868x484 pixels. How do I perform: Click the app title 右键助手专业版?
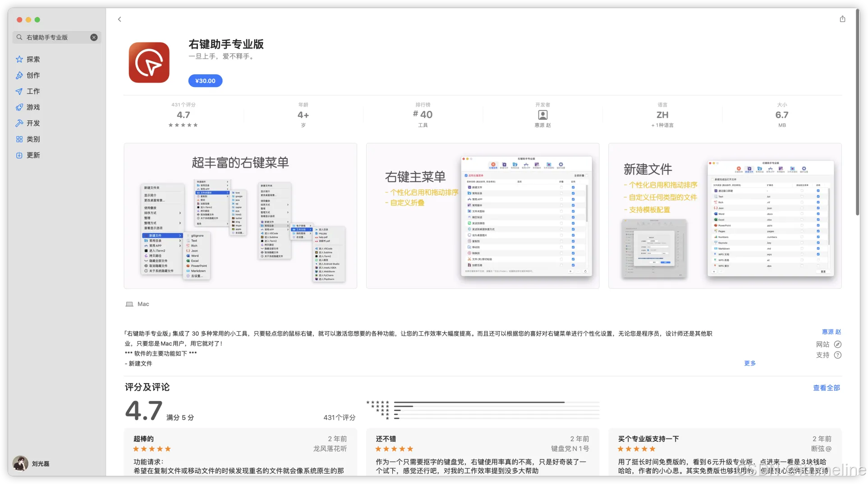tap(226, 44)
